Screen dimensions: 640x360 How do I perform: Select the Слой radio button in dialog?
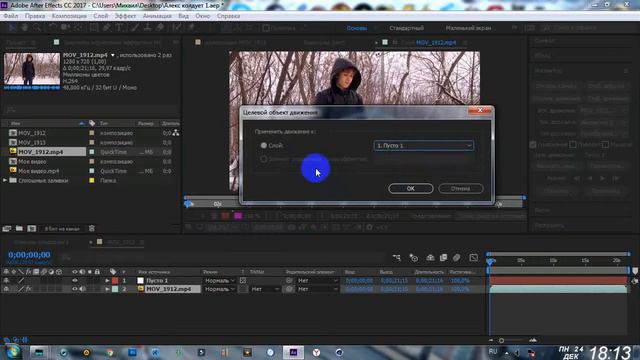(x=264, y=145)
